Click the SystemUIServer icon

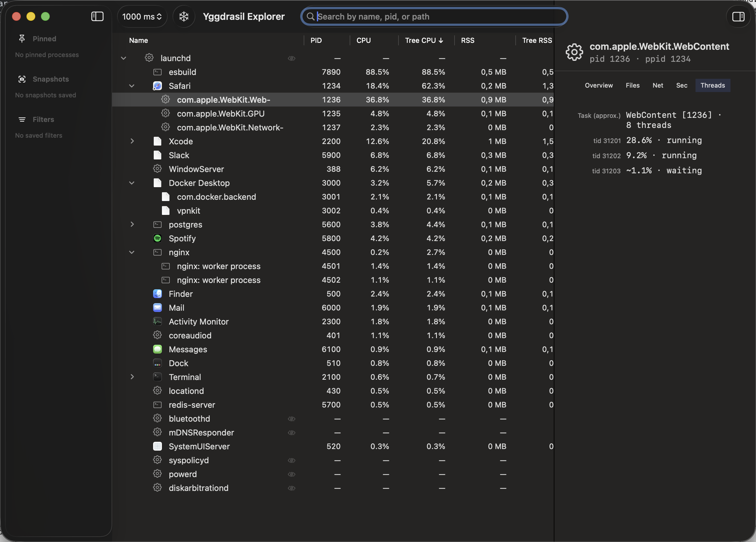click(157, 446)
